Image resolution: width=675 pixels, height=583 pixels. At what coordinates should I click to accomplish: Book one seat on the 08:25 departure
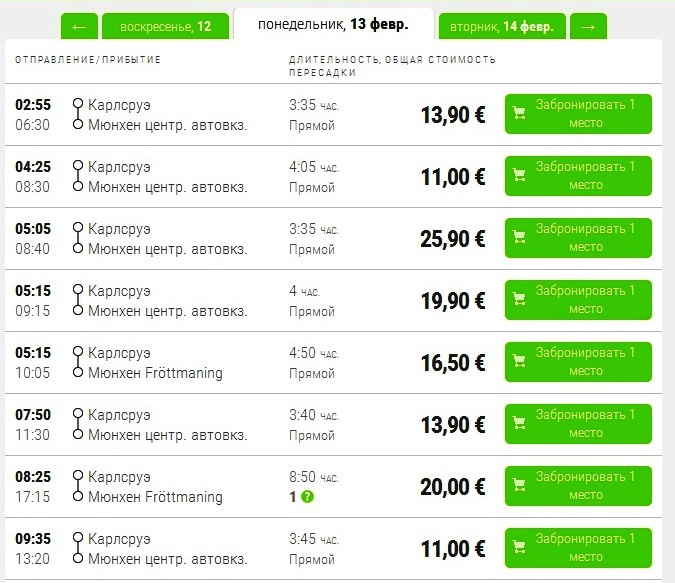[x=578, y=486]
